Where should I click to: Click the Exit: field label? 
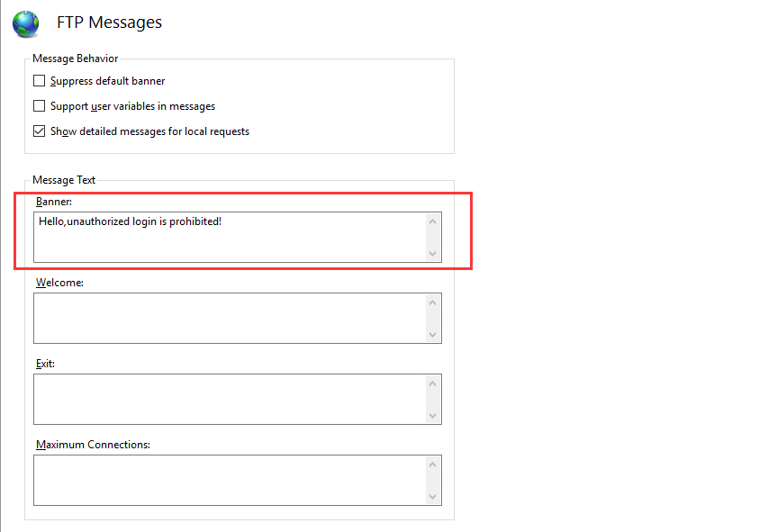[45, 364]
